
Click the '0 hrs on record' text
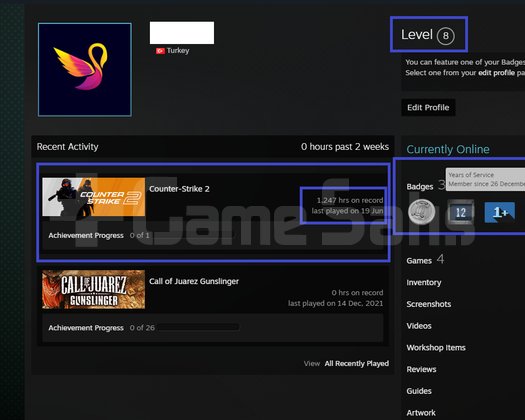click(x=357, y=293)
